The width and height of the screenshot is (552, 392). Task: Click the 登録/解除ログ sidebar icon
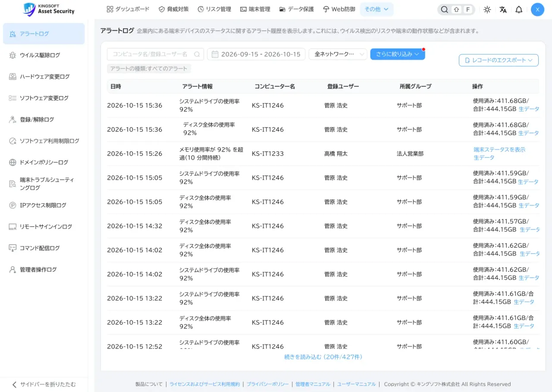click(13, 120)
